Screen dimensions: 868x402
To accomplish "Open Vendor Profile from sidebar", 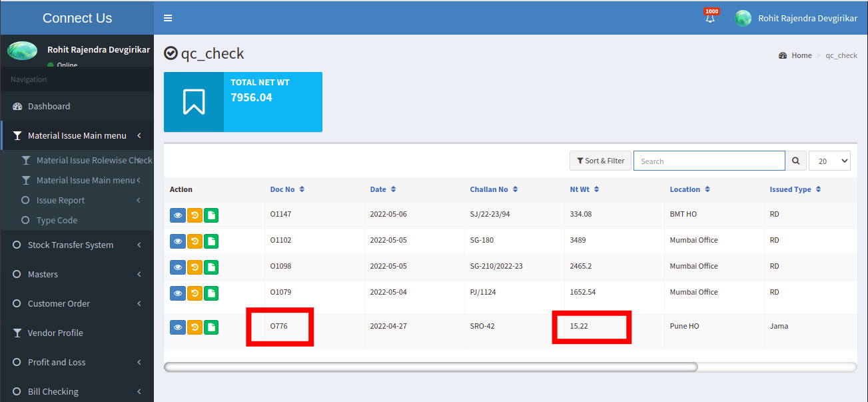I will [77, 333].
